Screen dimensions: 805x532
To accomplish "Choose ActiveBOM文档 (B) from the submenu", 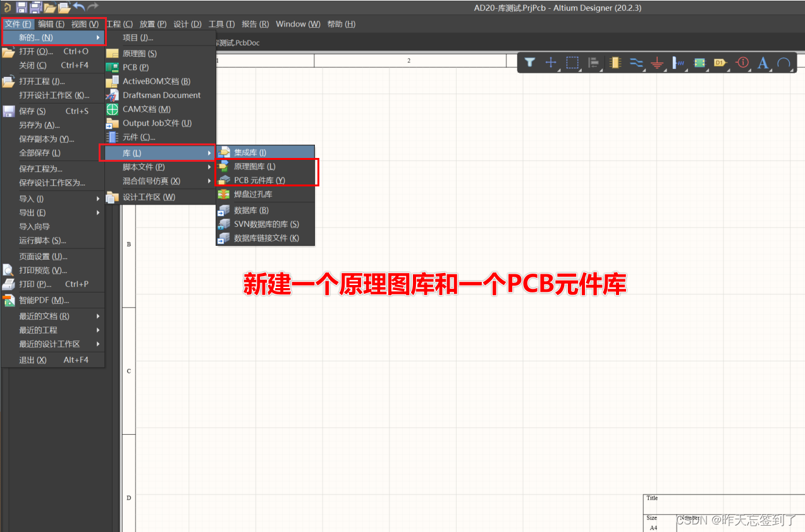I will click(161, 81).
